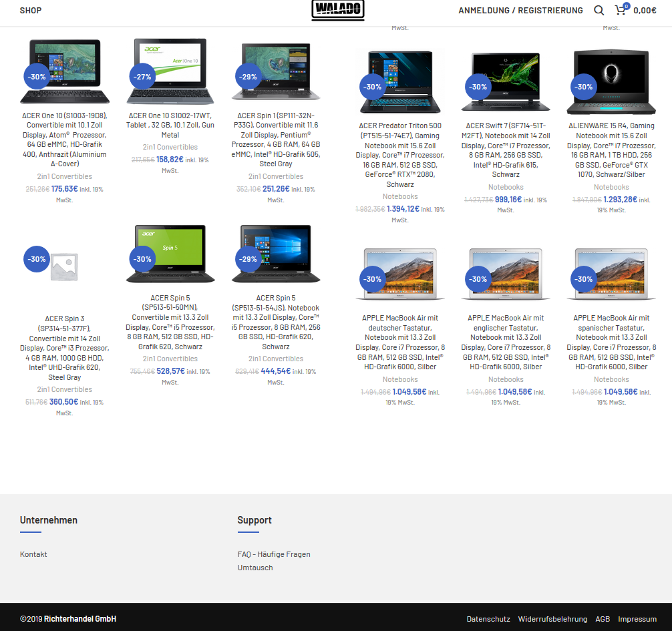This screenshot has width=672, height=631.
Task: Open ACER Swift 7 product image
Action: tap(506, 81)
